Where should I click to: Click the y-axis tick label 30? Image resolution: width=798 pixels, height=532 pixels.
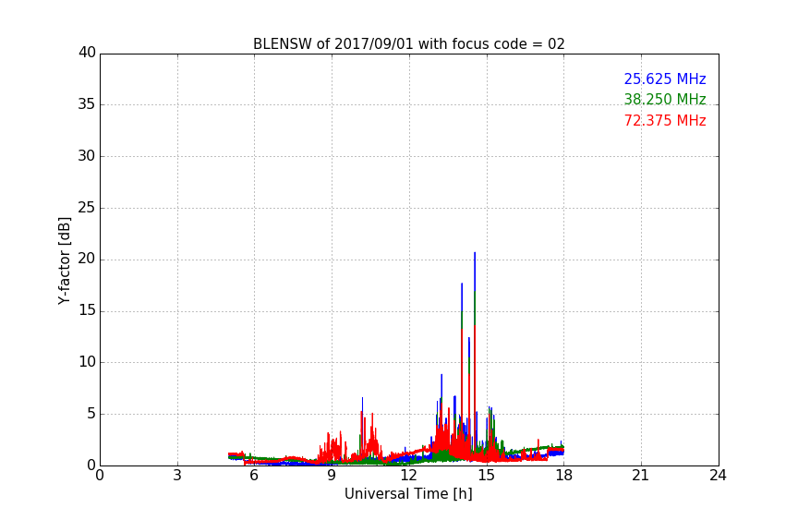point(87,156)
